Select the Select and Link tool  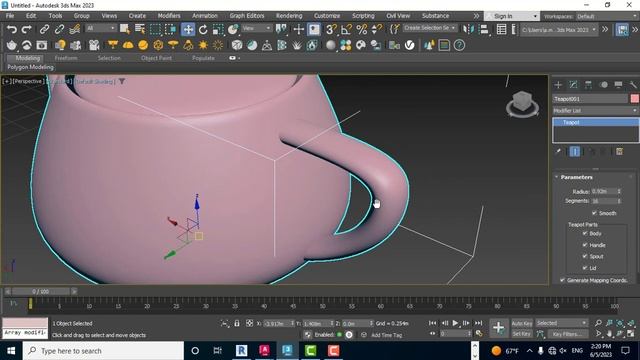pos(44,29)
